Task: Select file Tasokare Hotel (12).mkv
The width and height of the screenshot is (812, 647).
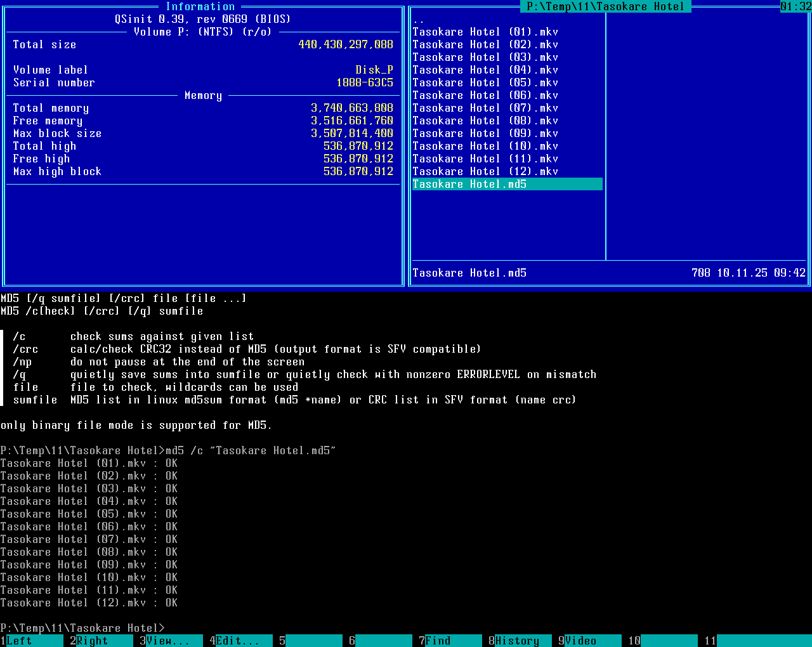Action: click(485, 171)
